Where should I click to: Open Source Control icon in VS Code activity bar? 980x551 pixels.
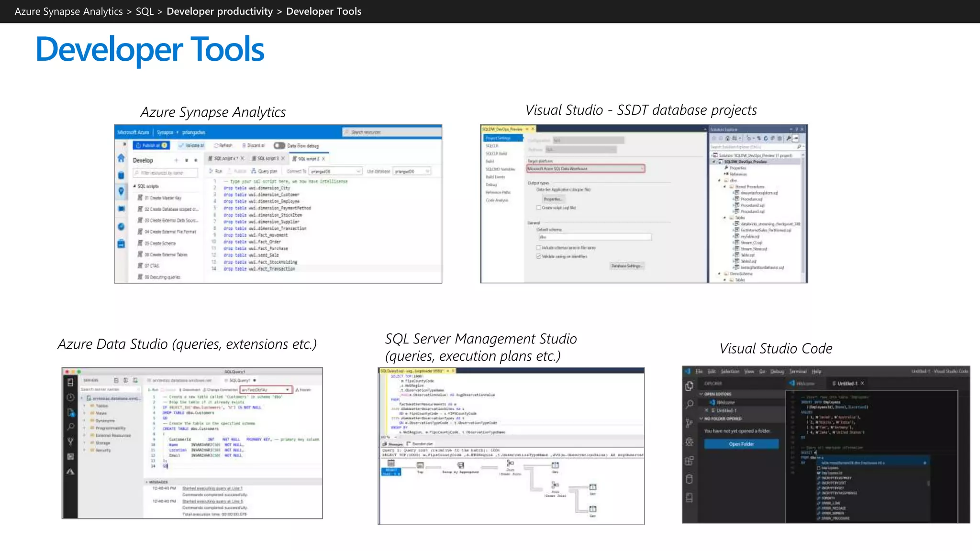pyautogui.click(x=689, y=423)
